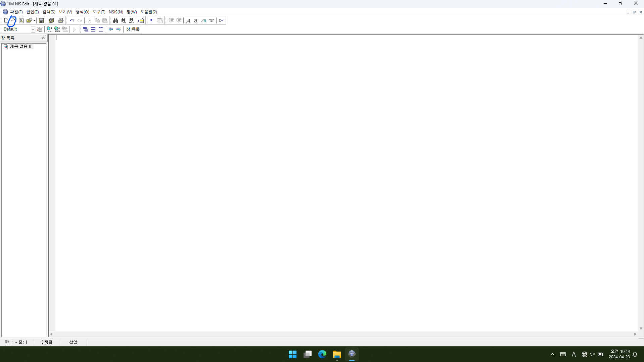
Task: Tile windows horizontally icon
Action: (x=93, y=29)
